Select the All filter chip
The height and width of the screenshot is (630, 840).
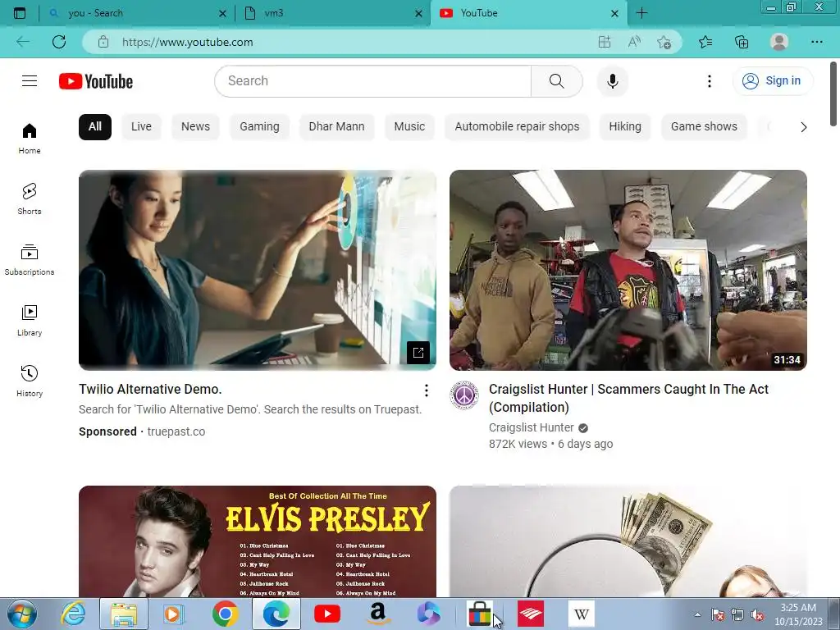[95, 127]
